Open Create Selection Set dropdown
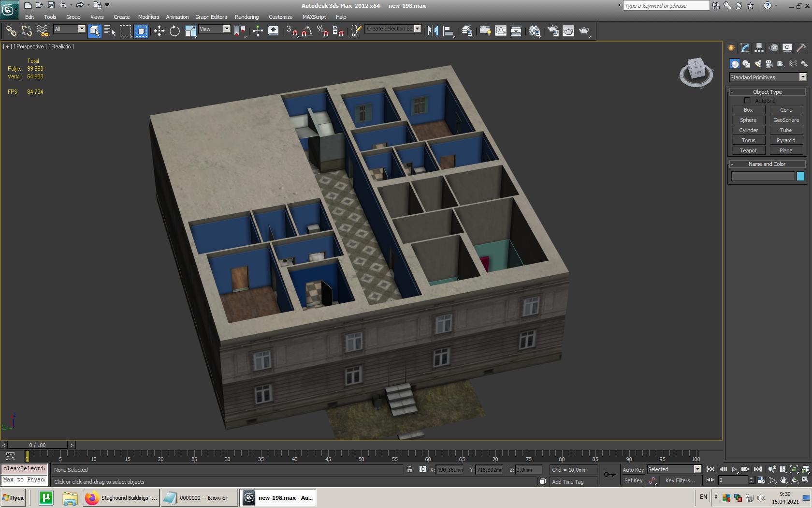This screenshot has width=812, height=508. coord(417,29)
